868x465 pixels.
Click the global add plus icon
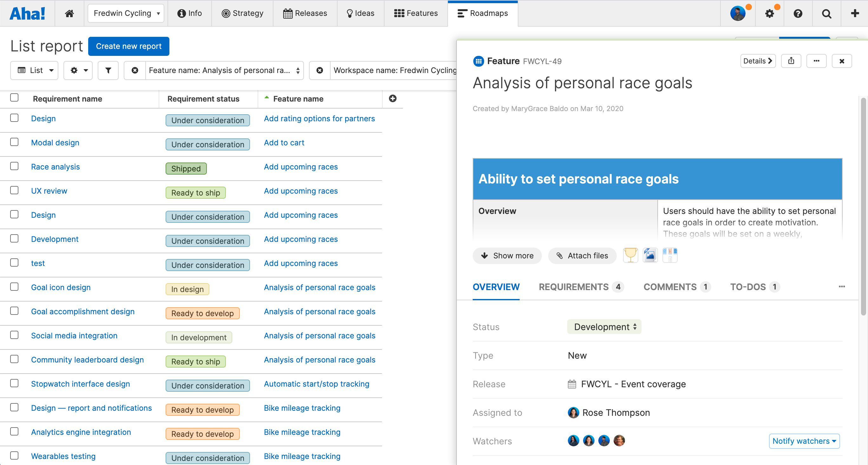pyautogui.click(x=855, y=13)
